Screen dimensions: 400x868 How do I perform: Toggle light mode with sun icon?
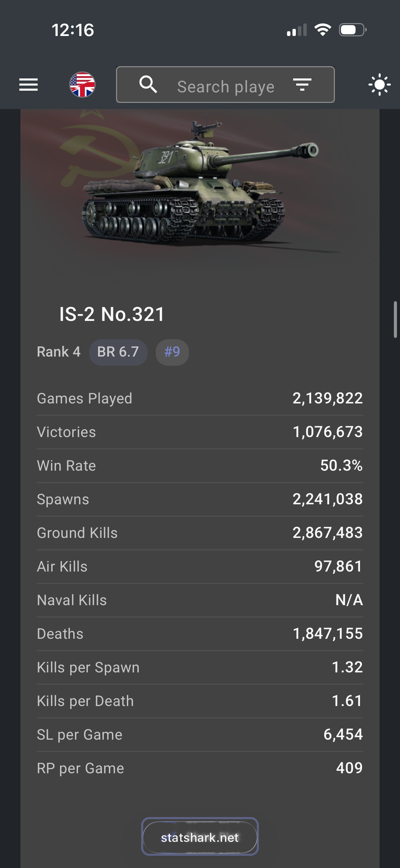coord(379,85)
